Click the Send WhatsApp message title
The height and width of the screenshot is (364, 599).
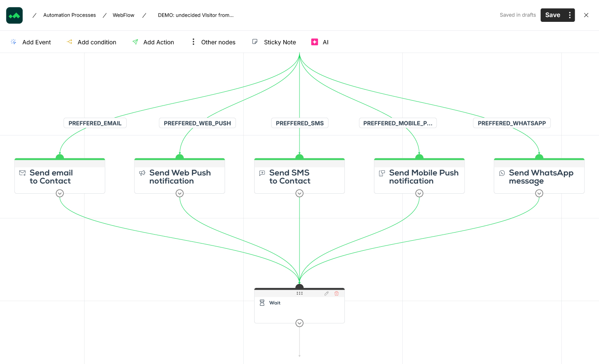tap(541, 177)
